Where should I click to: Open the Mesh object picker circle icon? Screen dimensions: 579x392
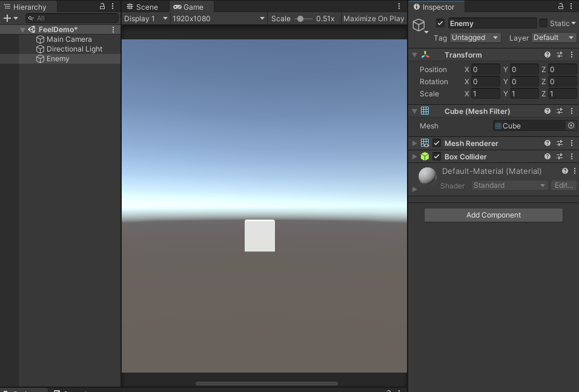[570, 125]
